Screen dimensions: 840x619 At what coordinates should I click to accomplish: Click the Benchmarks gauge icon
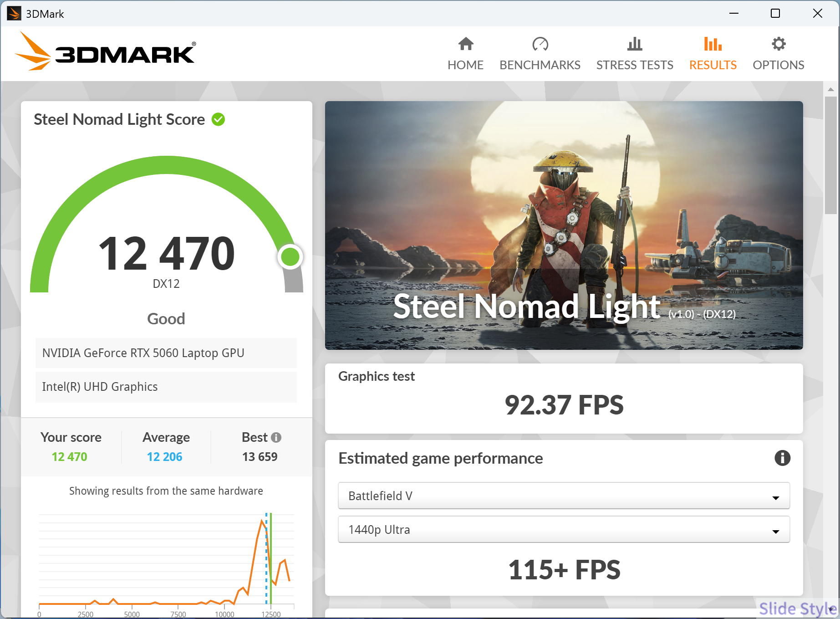click(540, 44)
